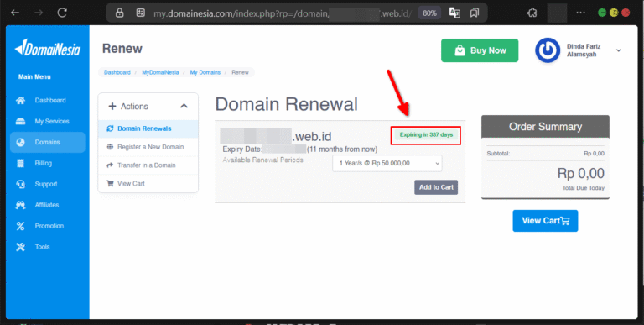This screenshot has height=325, width=644.
Task: Click the green Buy Now button
Action: [480, 50]
